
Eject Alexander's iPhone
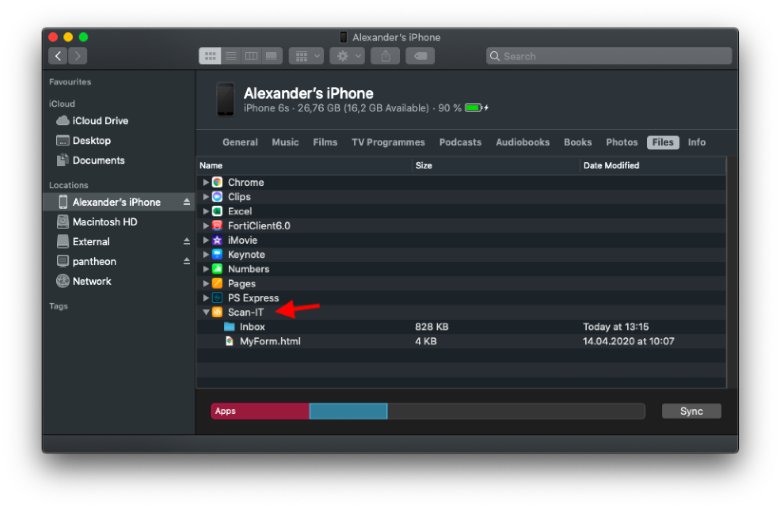point(187,202)
